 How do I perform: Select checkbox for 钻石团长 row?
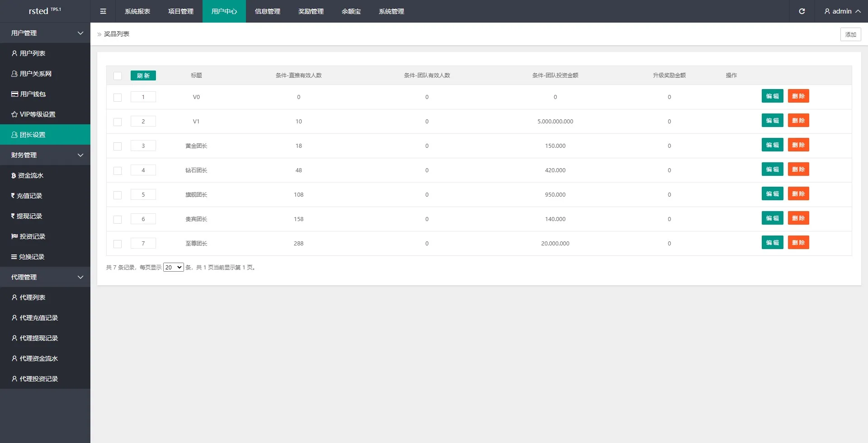[x=118, y=171]
